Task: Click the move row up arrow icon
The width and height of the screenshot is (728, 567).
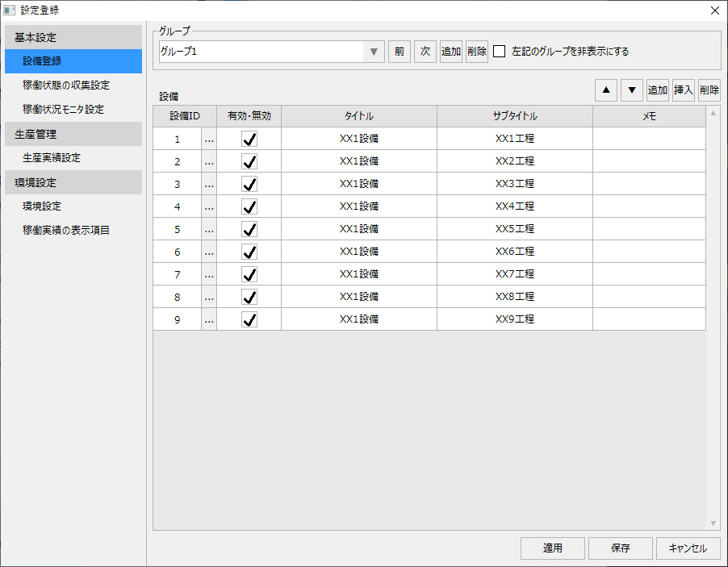Action: click(605, 90)
